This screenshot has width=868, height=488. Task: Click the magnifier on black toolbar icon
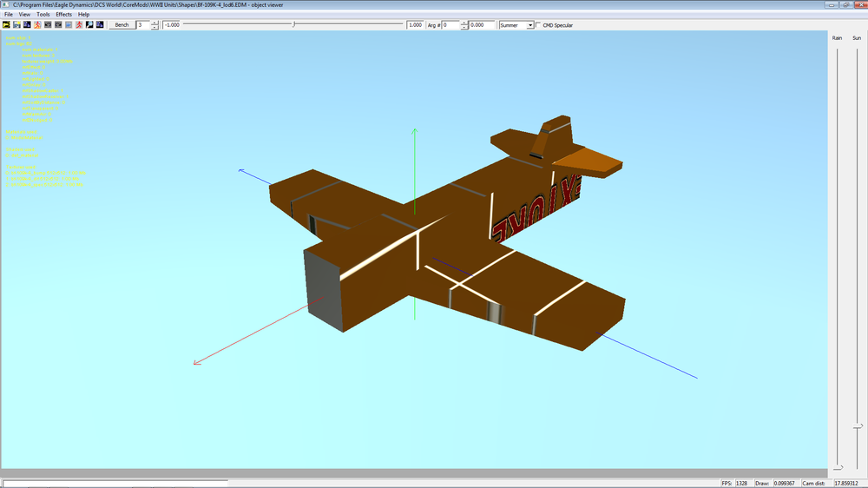tap(89, 25)
